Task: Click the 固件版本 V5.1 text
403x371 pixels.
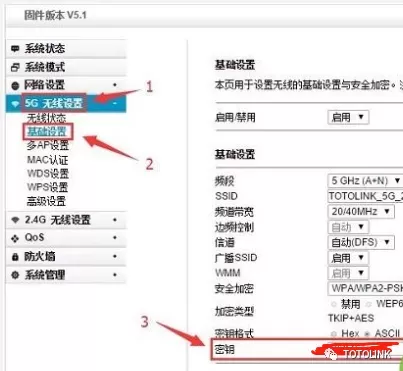Action: coord(55,15)
